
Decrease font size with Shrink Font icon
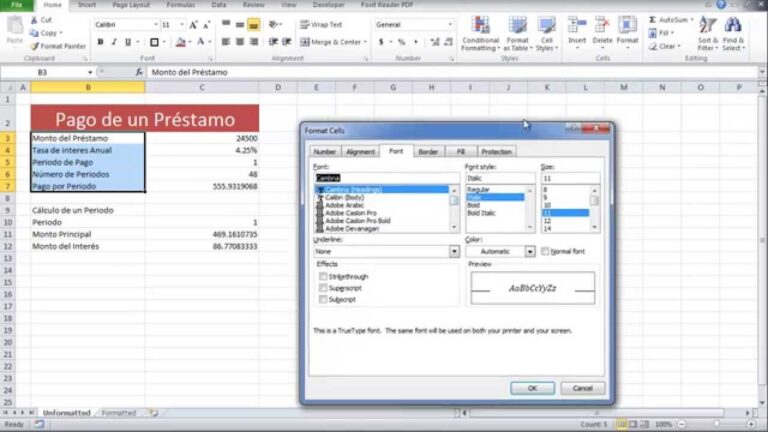[207, 24]
